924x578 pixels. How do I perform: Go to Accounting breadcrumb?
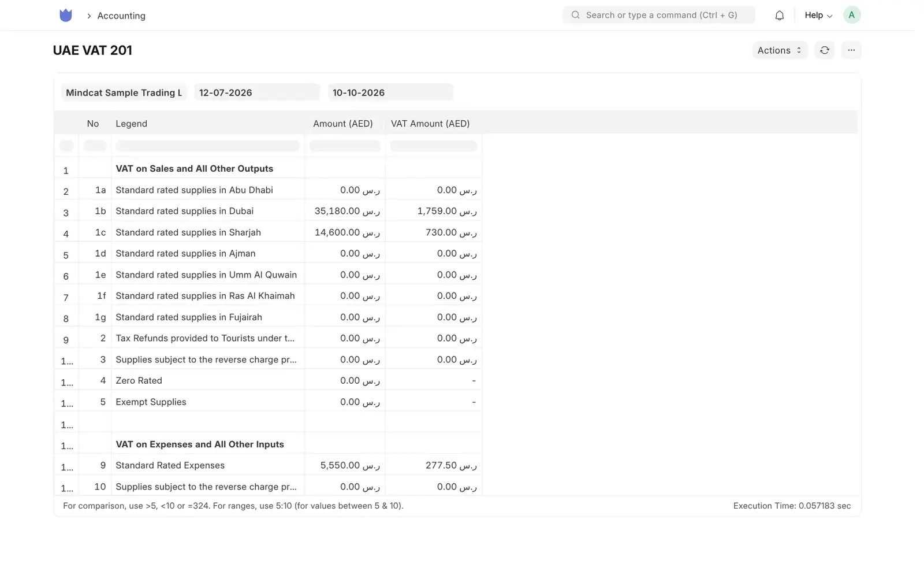[121, 16]
